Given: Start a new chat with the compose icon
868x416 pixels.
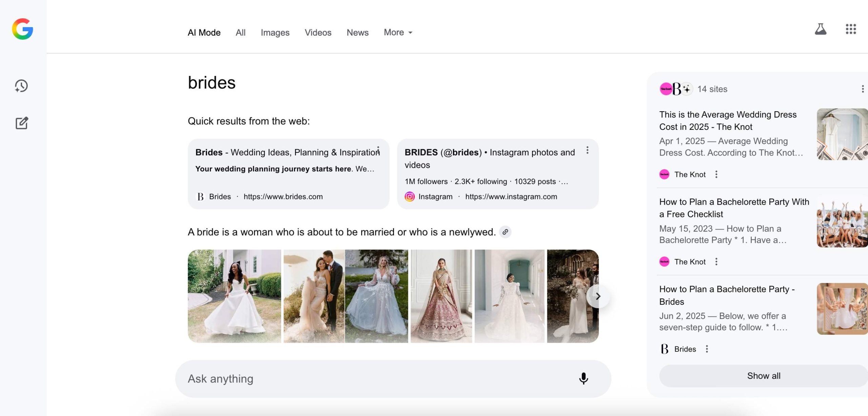Looking at the screenshot, I should pos(21,123).
